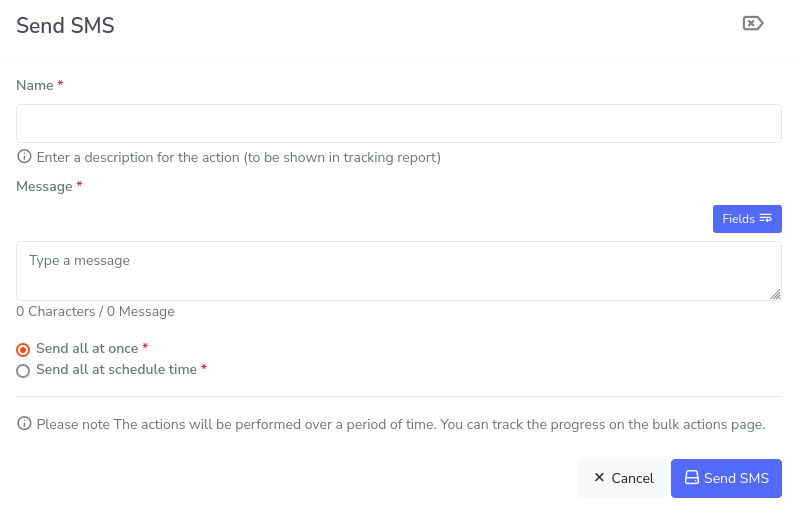Focus the Name input field
This screenshot has height=508, width=794.
coord(398,123)
